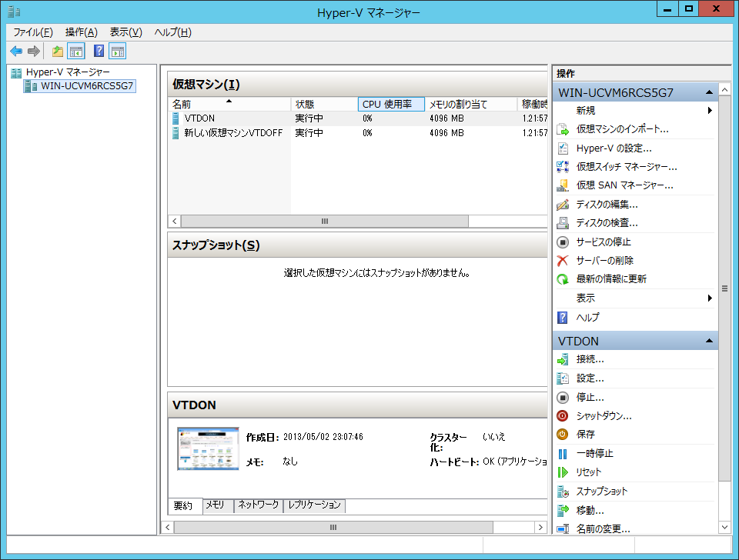This screenshot has width=739, height=560.
Task: Select 新しい仮想マシンVTDOFF virtual machine row
Action: (358, 133)
